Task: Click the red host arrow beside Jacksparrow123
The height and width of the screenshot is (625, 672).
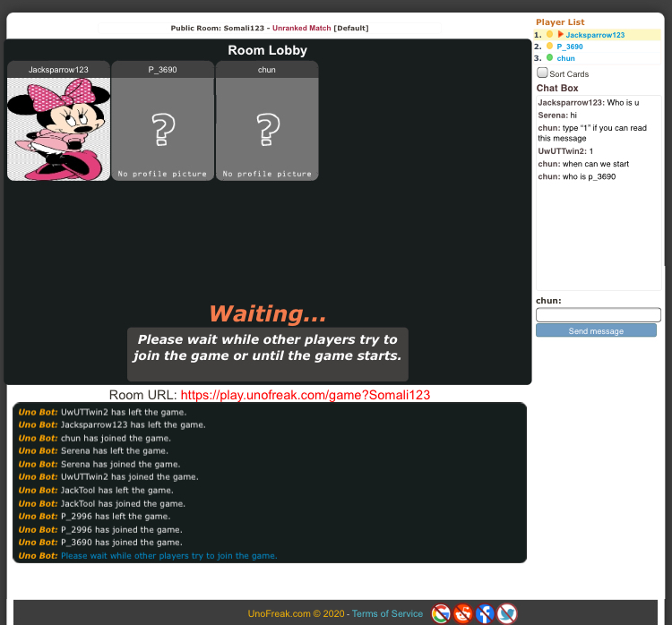Action: [x=561, y=35]
